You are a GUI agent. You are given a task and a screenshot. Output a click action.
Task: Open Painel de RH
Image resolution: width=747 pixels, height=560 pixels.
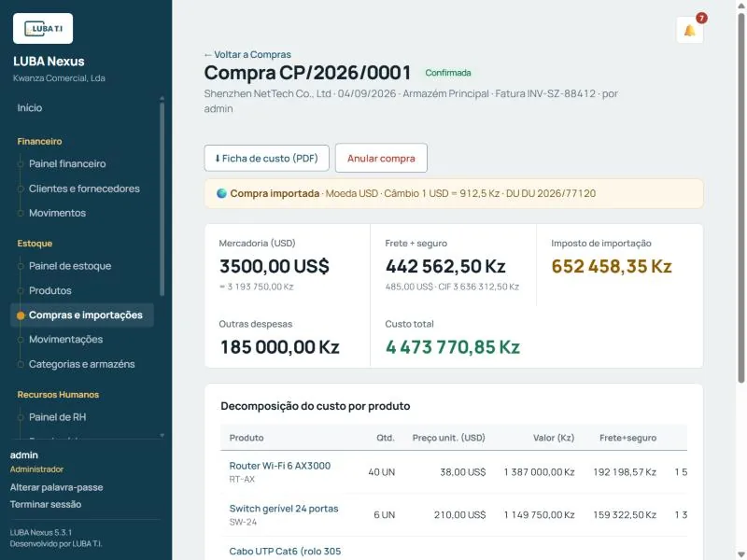coord(57,417)
